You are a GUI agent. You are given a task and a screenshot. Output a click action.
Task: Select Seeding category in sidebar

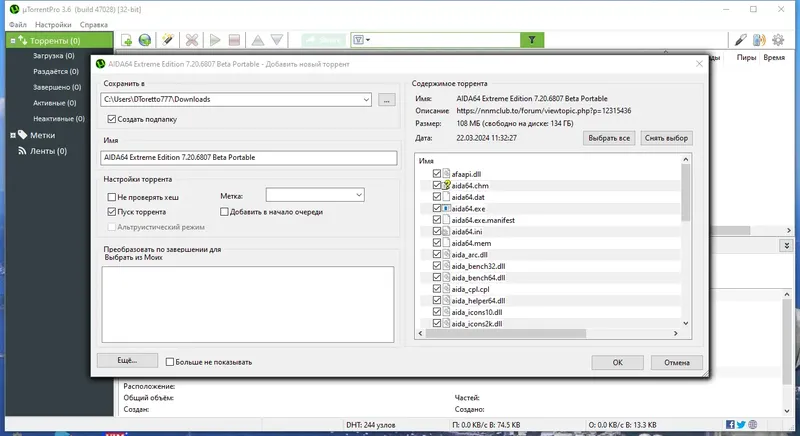[56, 71]
